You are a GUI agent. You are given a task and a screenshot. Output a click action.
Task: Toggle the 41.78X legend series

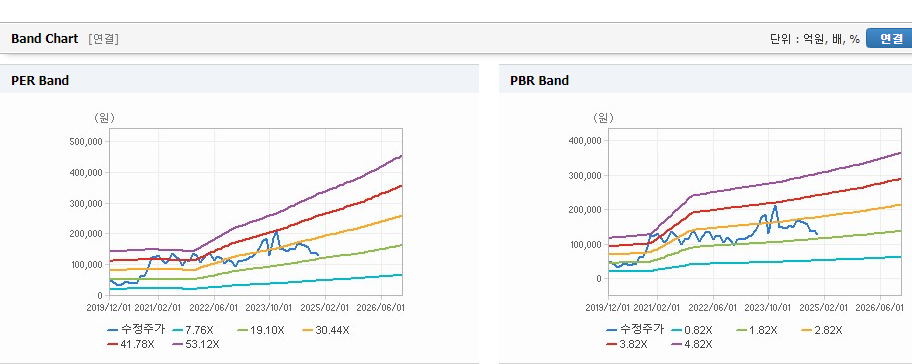click(x=131, y=344)
